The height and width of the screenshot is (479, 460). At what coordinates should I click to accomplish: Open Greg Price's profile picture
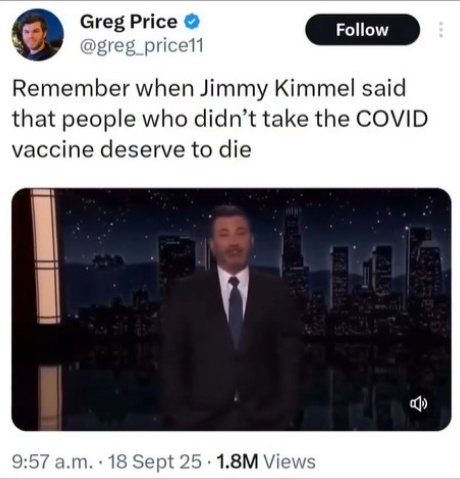pos(38,35)
